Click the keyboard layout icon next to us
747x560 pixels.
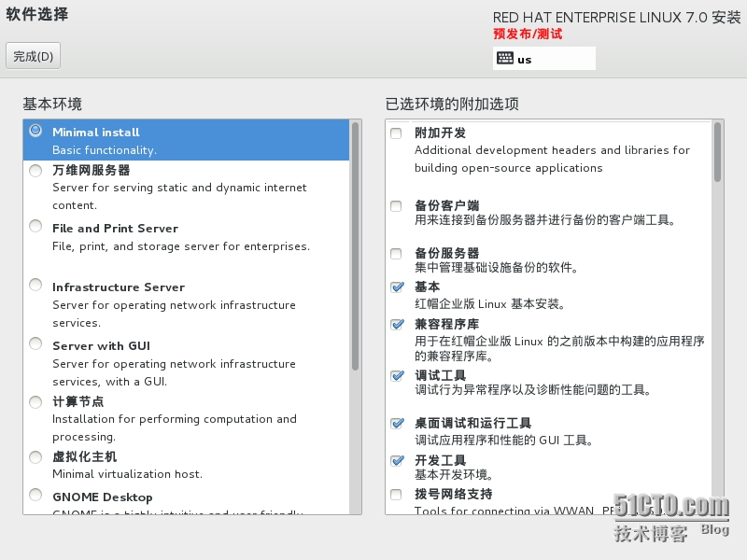504,59
